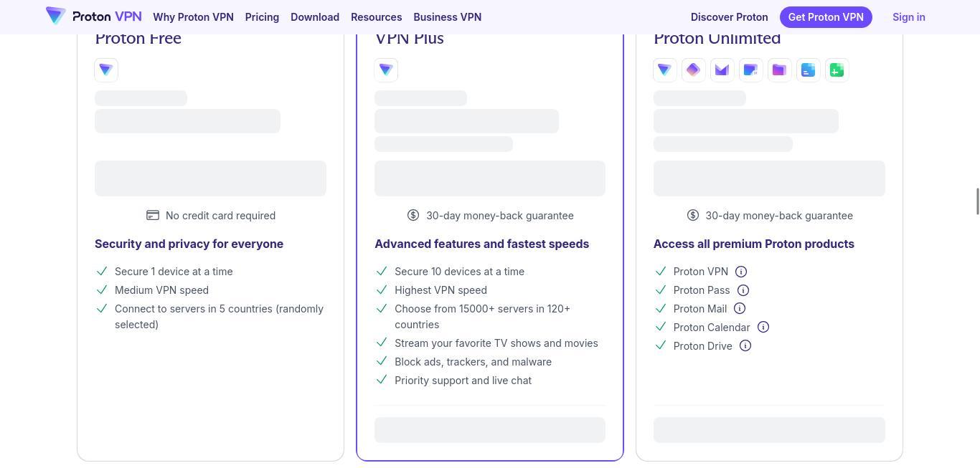The width and height of the screenshot is (980, 468).
Task: Select the blue Proton Docs app icon
Action: pos(808,70)
